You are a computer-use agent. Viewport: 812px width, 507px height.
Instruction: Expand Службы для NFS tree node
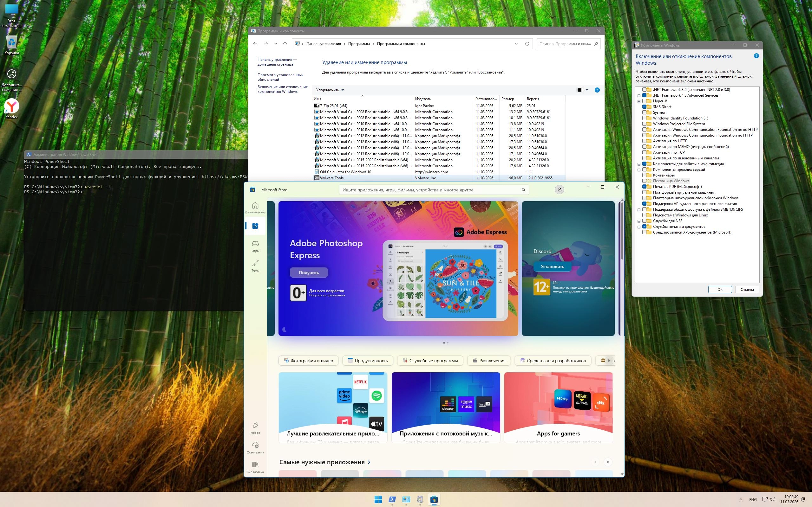pos(639,221)
